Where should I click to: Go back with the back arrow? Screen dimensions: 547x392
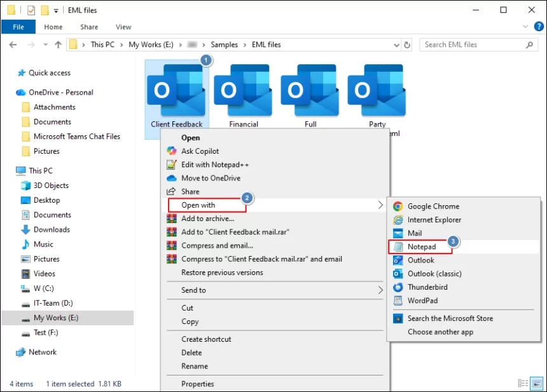click(x=13, y=44)
